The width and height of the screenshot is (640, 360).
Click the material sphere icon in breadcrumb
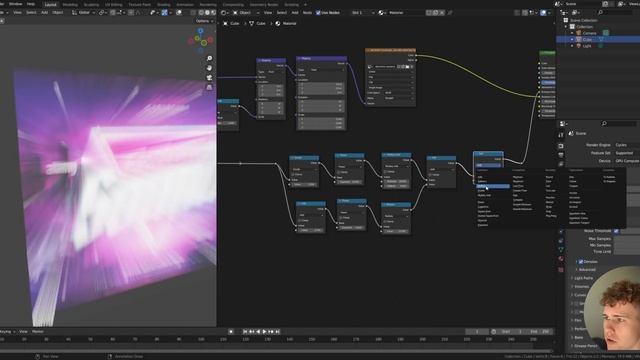tap(278, 23)
